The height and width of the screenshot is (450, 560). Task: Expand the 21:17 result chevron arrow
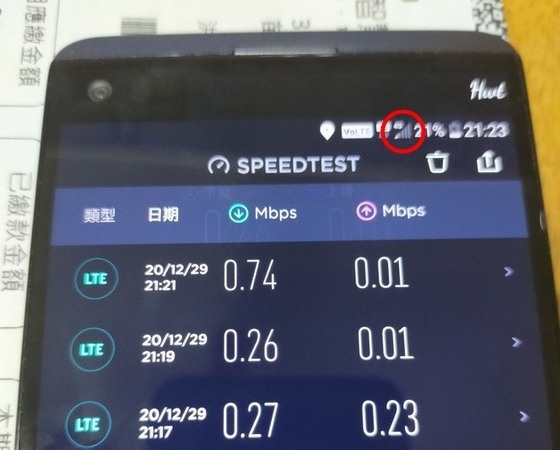(x=524, y=416)
